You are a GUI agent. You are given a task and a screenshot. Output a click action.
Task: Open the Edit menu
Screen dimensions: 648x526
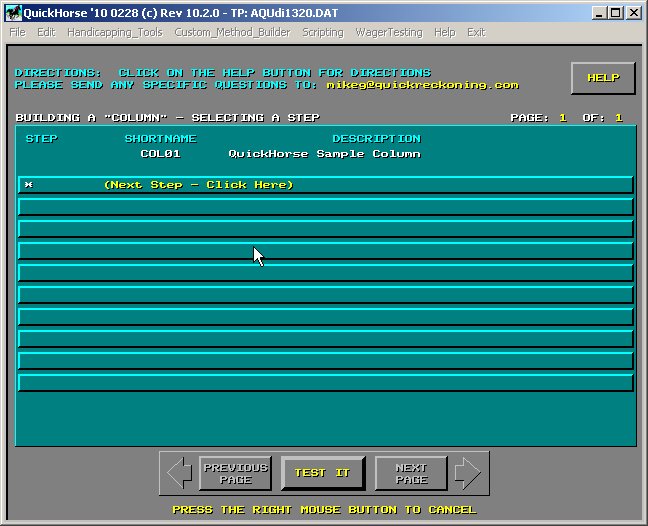click(46, 32)
